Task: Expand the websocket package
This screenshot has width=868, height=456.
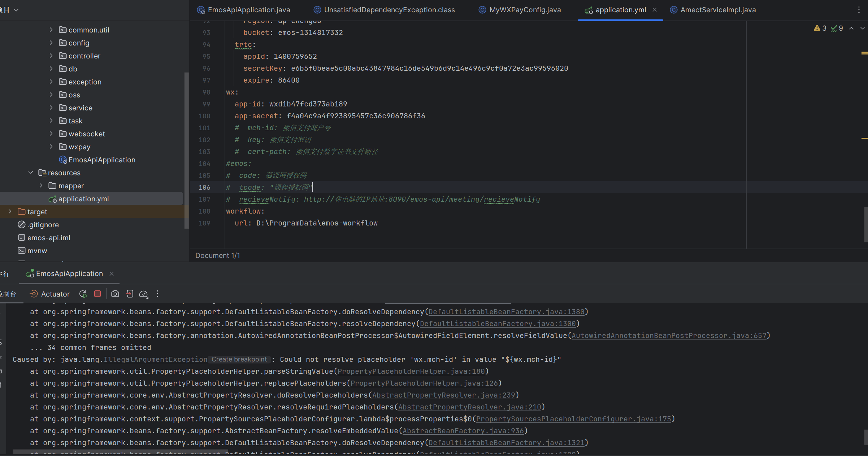Action: (51, 133)
